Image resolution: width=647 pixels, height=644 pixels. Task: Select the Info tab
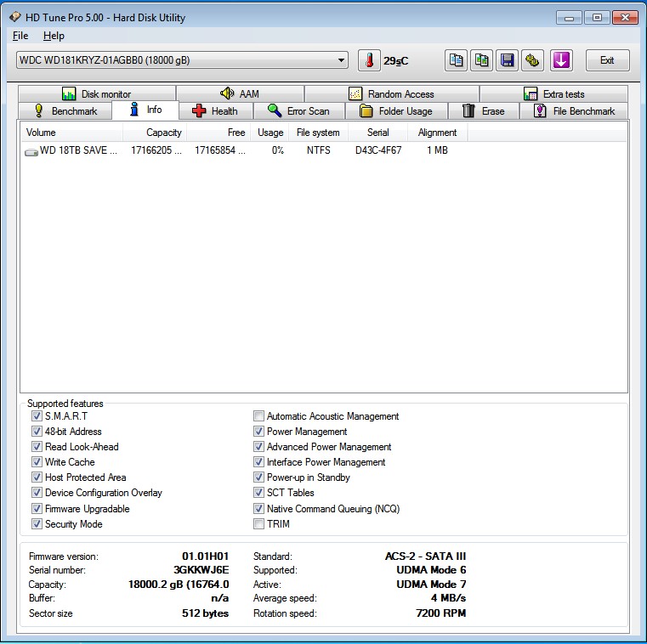tap(145, 110)
